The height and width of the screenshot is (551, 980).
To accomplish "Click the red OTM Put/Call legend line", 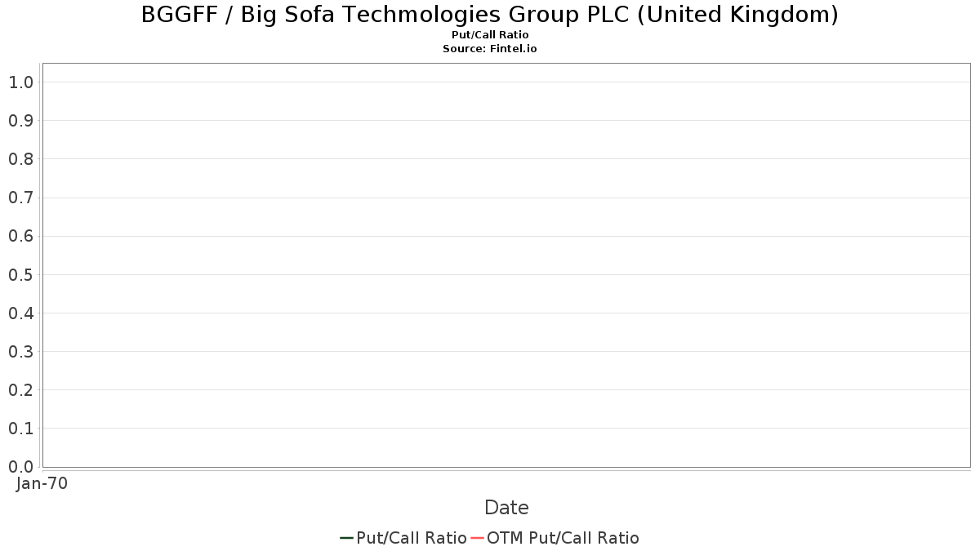I will tap(478, 538).
